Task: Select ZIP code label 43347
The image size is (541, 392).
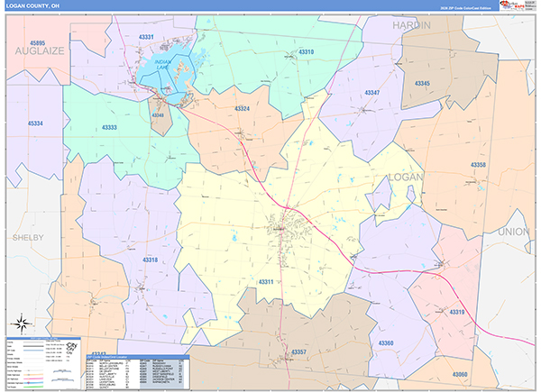Action: (371, 93)
